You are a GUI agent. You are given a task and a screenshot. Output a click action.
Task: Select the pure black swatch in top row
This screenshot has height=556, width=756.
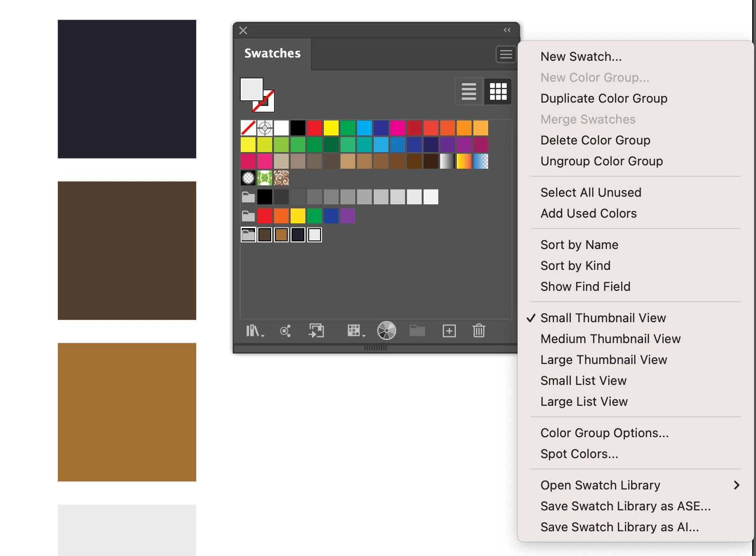298,128
